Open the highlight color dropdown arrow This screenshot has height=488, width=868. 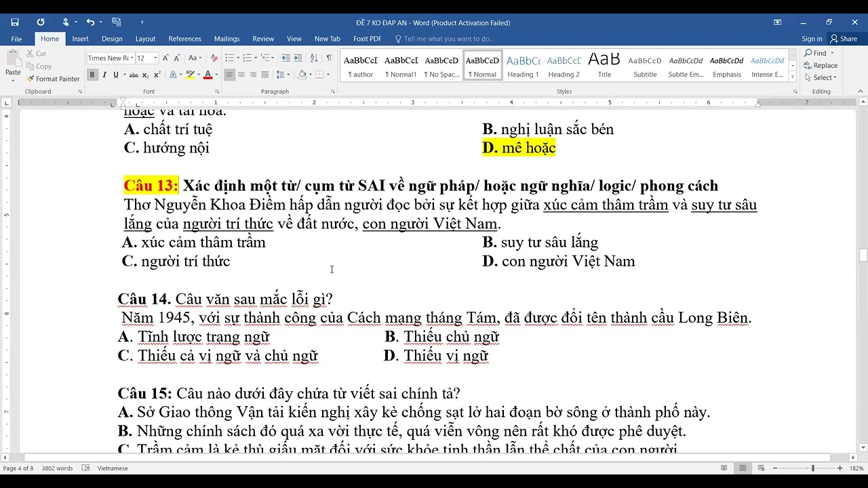tap(199, 75)
